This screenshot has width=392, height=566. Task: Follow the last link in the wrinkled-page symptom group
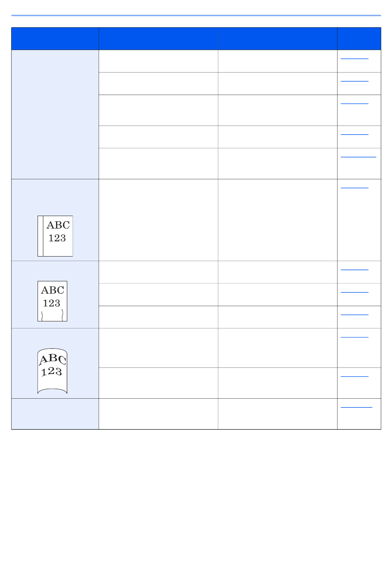tap(354, 314)
